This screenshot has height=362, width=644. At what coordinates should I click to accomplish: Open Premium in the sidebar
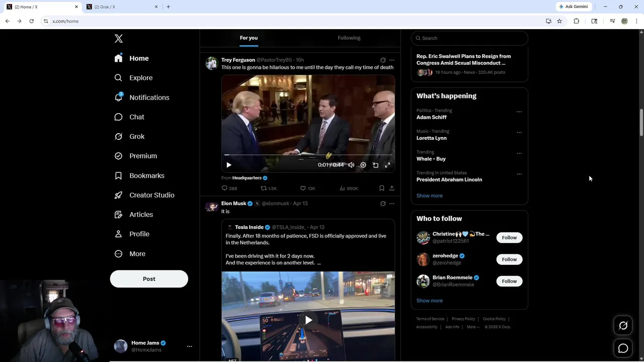tap(136, 156)
